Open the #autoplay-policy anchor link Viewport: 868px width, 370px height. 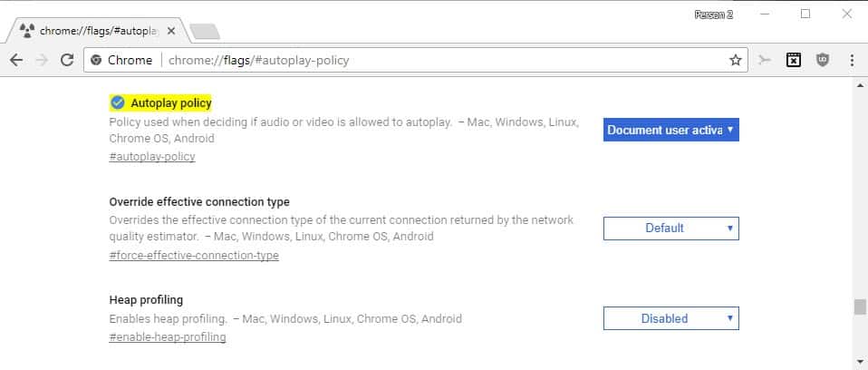152,157
